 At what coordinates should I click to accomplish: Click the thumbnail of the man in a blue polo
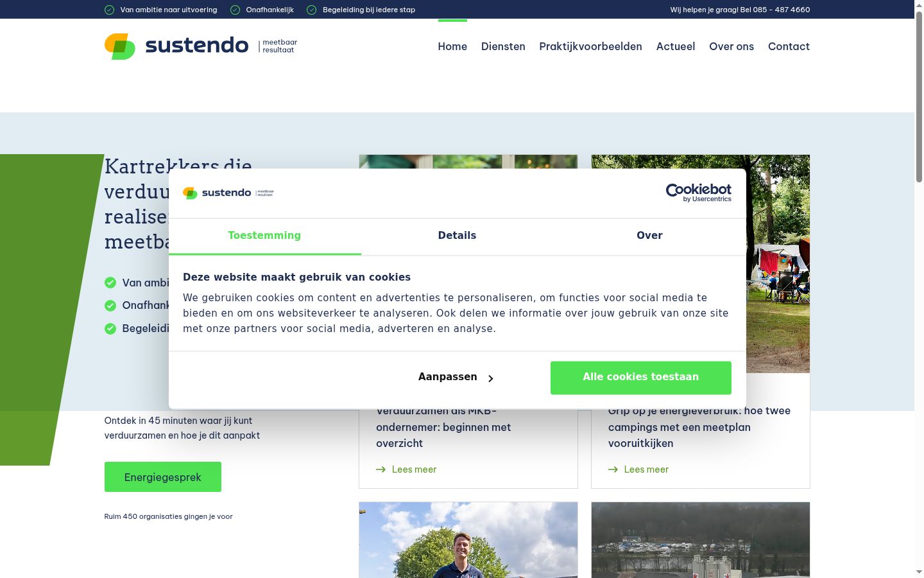[468, 540]
